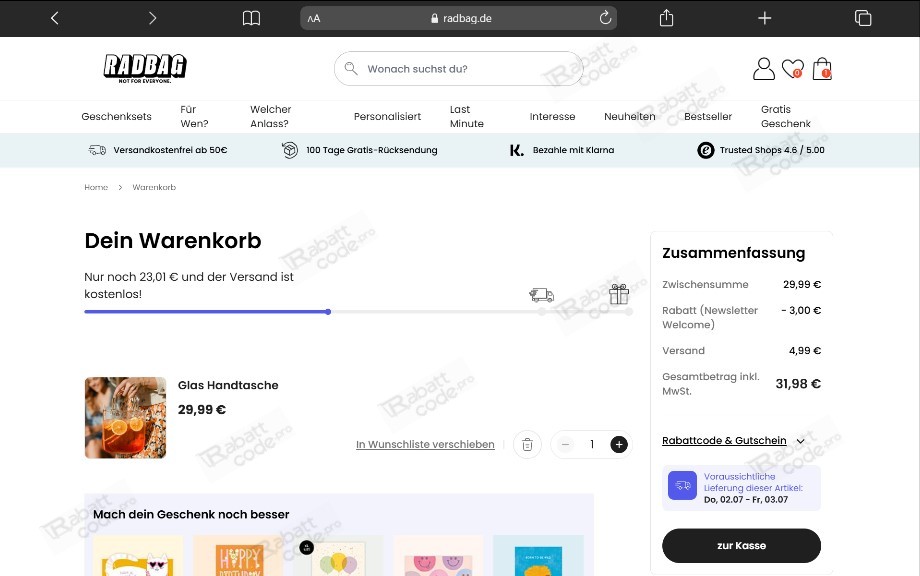The image size is (920, 576).
Task: Proceed with the zur Kasse button
Action: click(741, 545)
